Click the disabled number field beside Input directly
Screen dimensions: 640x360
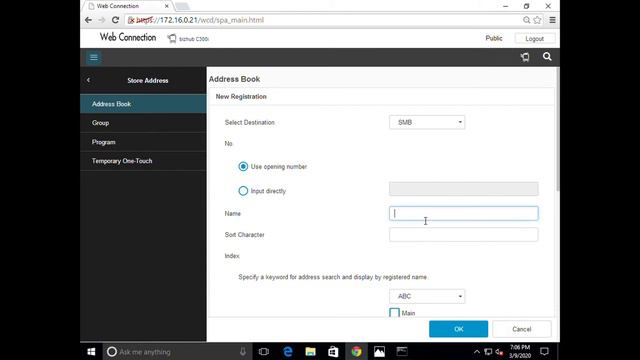tap(464, 189)
